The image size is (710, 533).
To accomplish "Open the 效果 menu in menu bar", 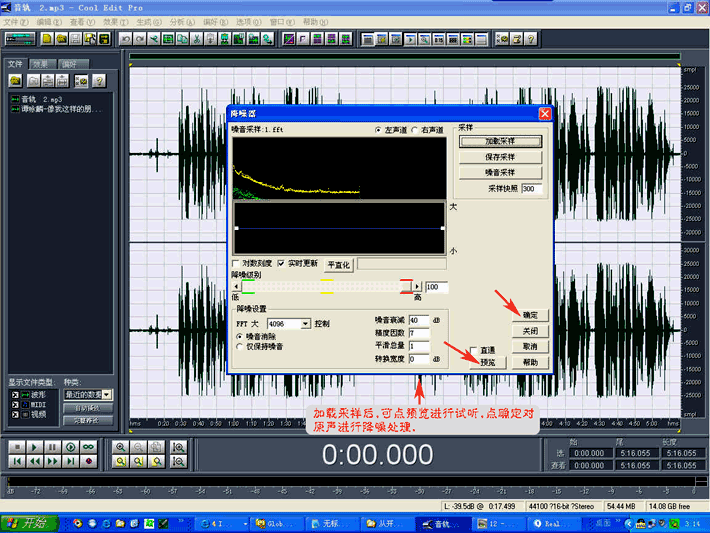I will coord(116,21).
